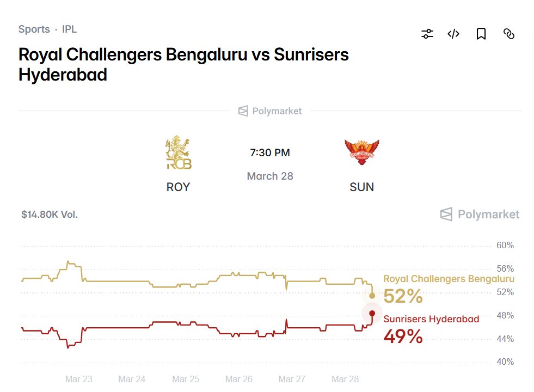
Task: Bookmark this market with the bookmark icon
Action: click(481, 34)
